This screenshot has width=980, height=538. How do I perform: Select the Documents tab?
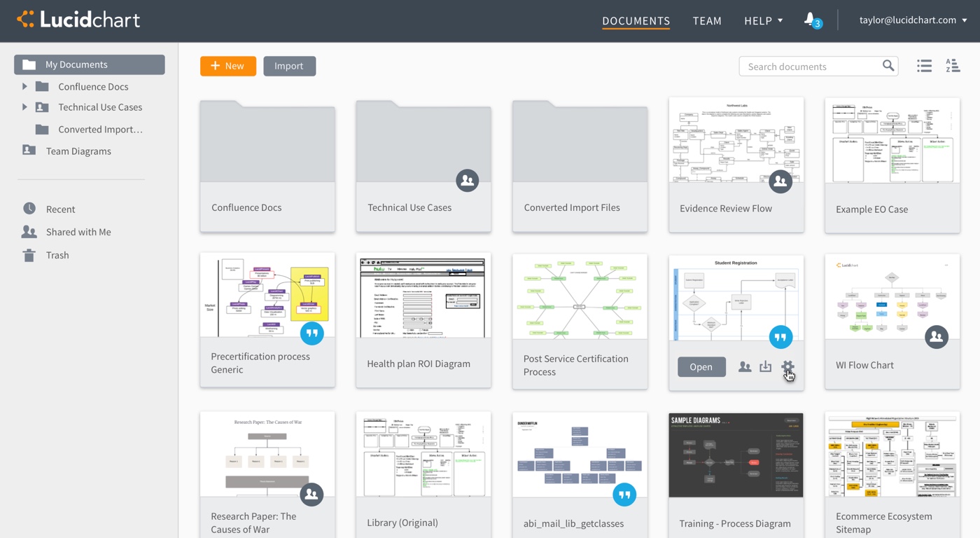(636, 21)
